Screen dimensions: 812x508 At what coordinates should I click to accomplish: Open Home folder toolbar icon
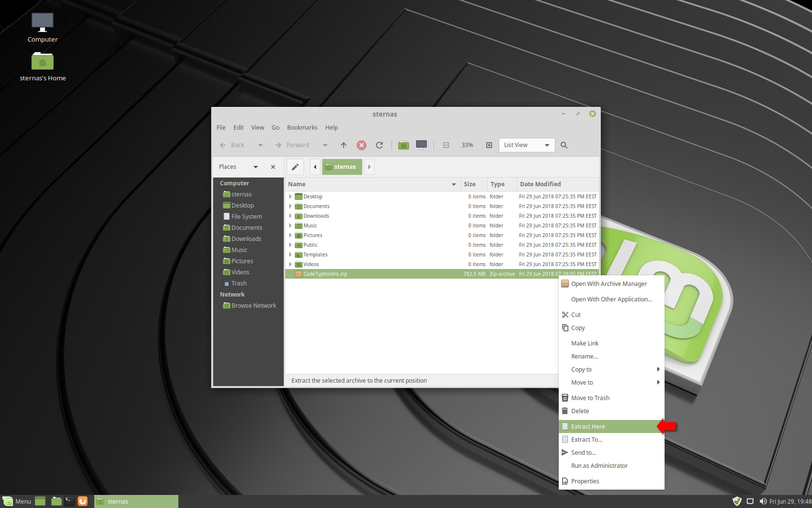tap(404, 145)
